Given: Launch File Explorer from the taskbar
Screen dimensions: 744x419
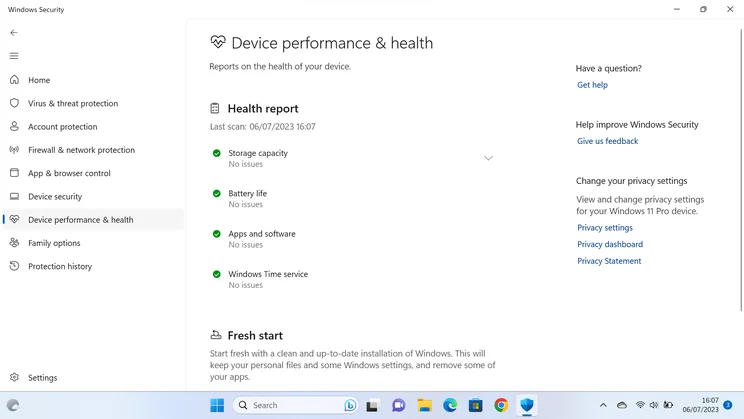Looking at the screenshot, I should pos(424,405).
